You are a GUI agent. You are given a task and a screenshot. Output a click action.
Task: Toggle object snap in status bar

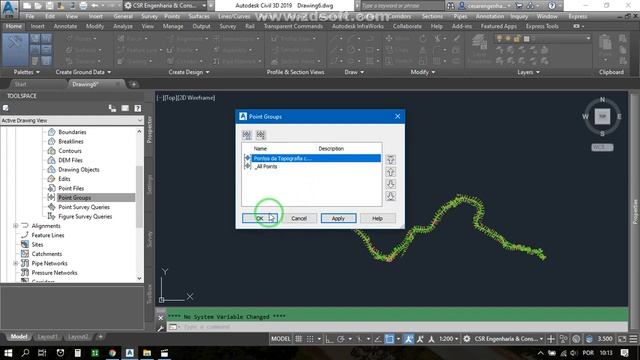[389, 339]
